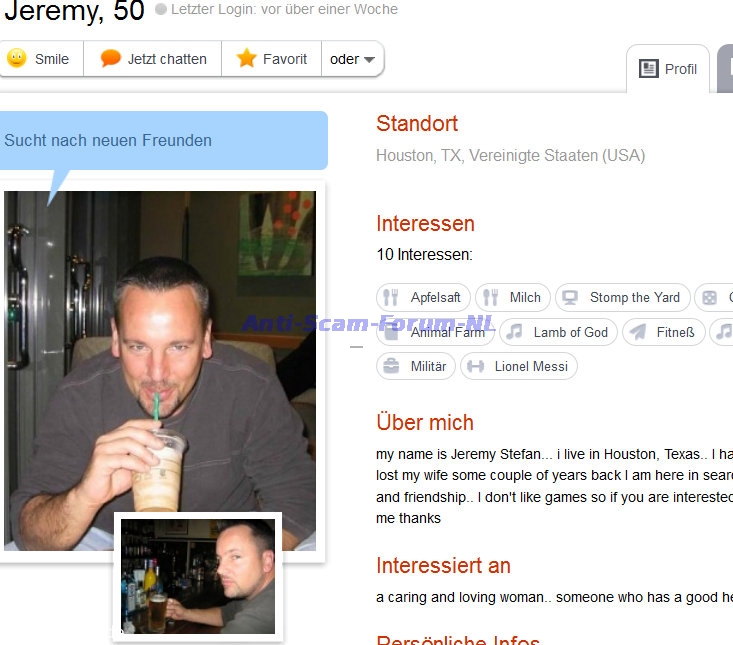Click the Jetzt chatten button
Screen dimensions: 733x645
(152, 59)
